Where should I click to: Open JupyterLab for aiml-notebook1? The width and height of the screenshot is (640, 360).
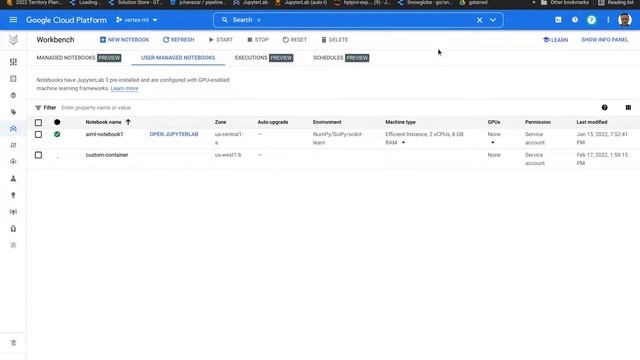point(174,134)
